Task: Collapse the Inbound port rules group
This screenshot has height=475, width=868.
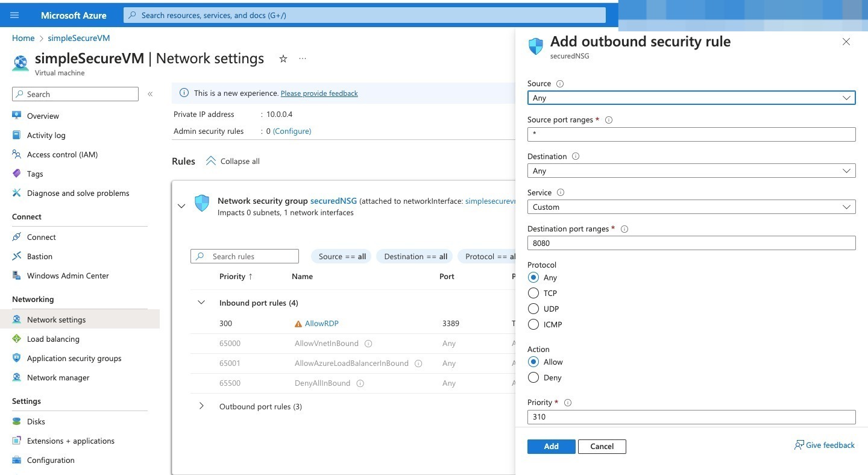Action: point(201,303)
